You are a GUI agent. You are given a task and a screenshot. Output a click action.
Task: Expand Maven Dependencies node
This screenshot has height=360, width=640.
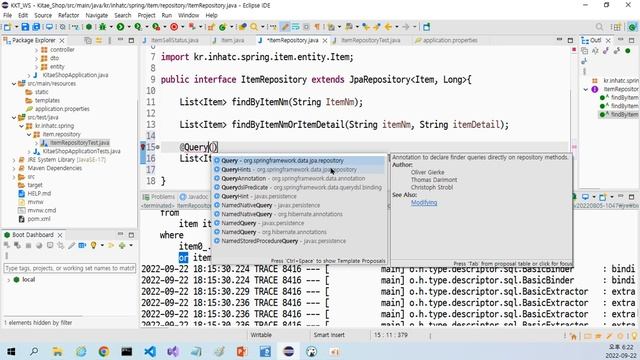(14, 168)
